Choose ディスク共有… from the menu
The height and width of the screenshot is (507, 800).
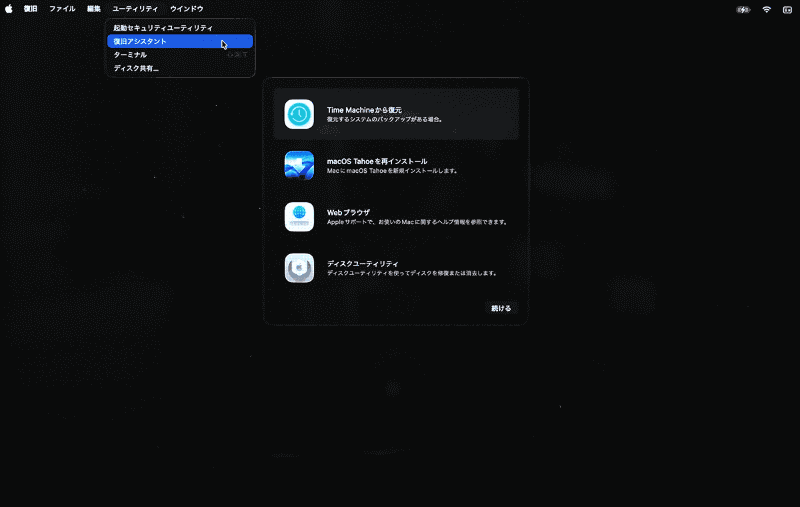[x=180, y=68]
